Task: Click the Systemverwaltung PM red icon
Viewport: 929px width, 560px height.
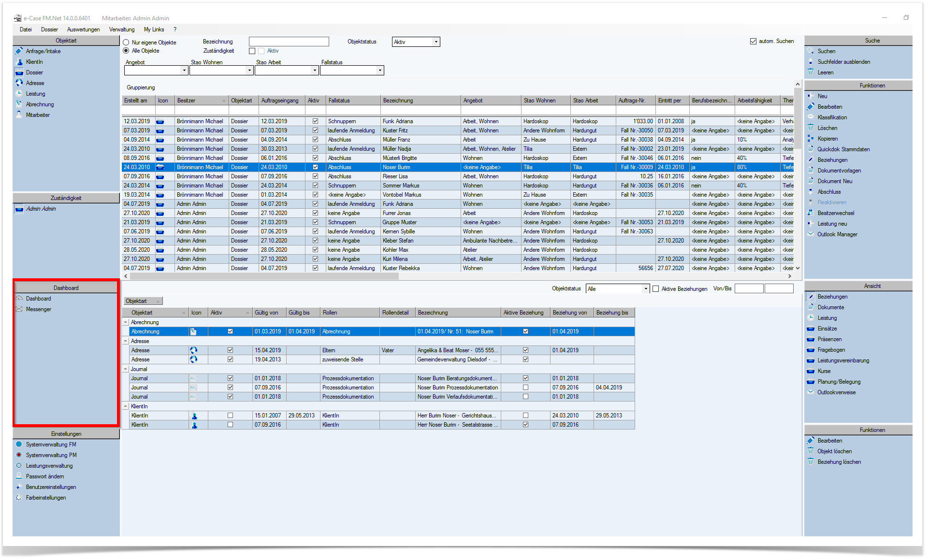Action: point(19,455)
